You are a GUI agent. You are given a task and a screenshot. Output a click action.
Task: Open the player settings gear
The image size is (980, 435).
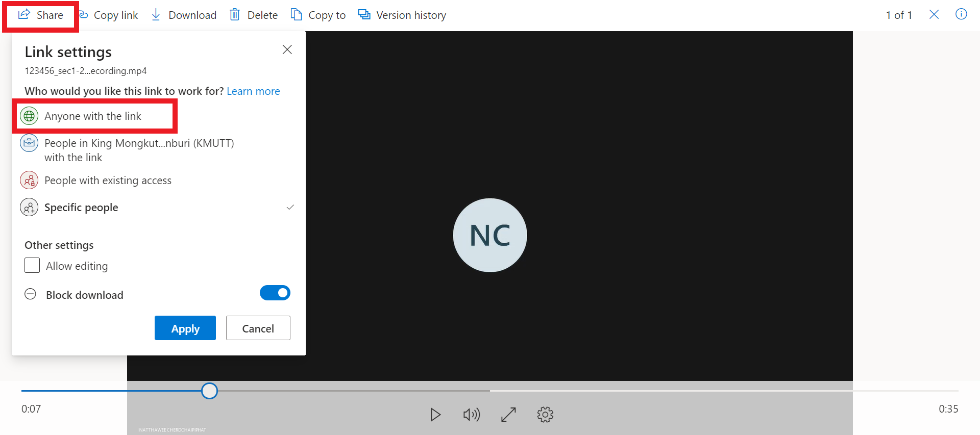click(545, 415)
